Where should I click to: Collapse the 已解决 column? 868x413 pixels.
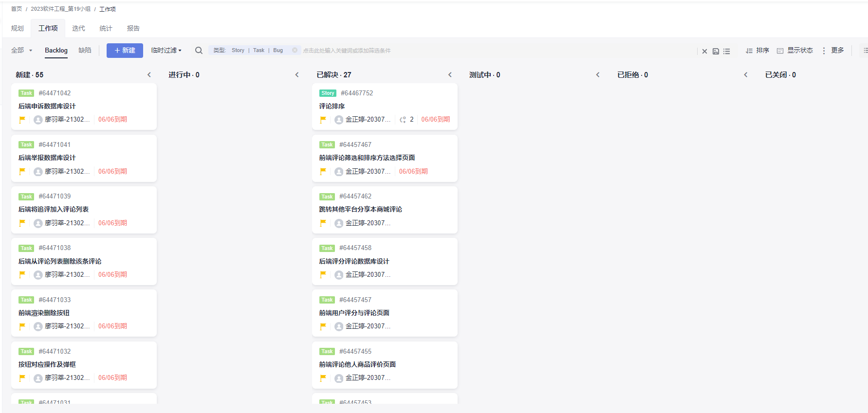(450, 75)
